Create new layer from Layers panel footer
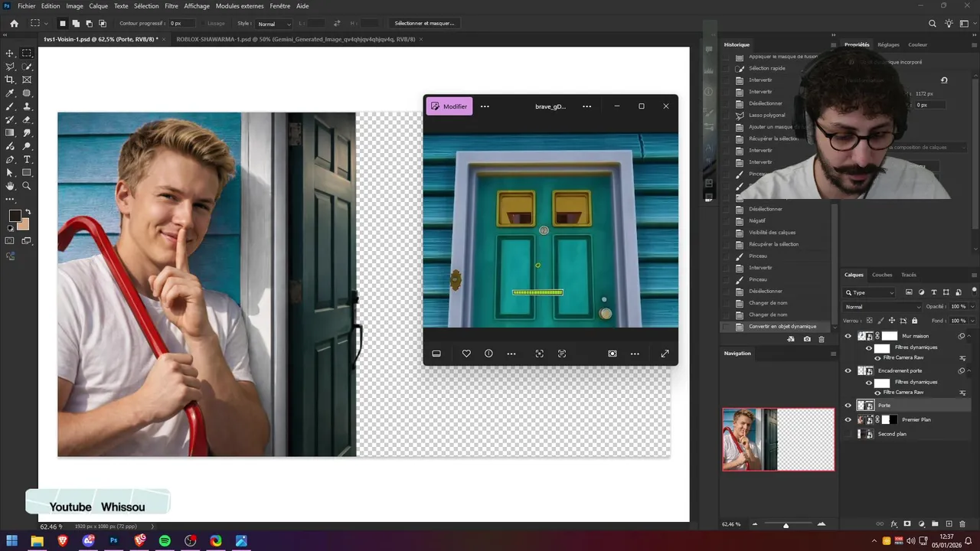 [x=949, y=524]
